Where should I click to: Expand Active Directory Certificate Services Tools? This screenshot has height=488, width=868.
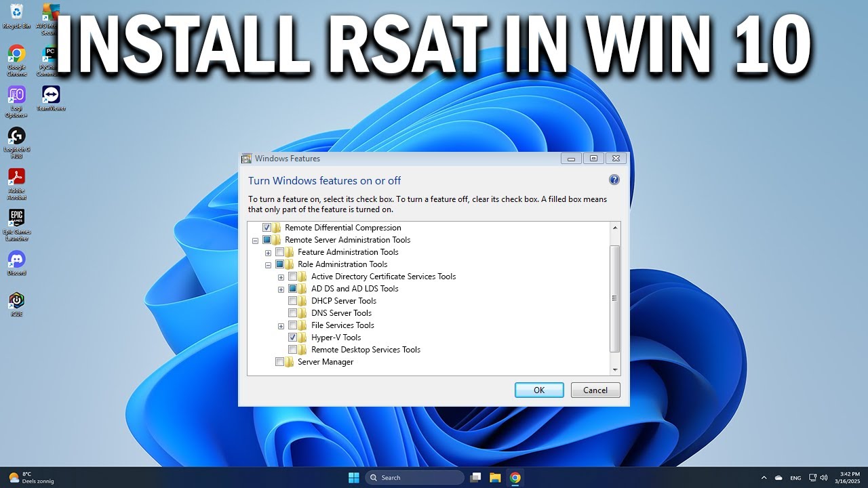[x=281, y=277]
